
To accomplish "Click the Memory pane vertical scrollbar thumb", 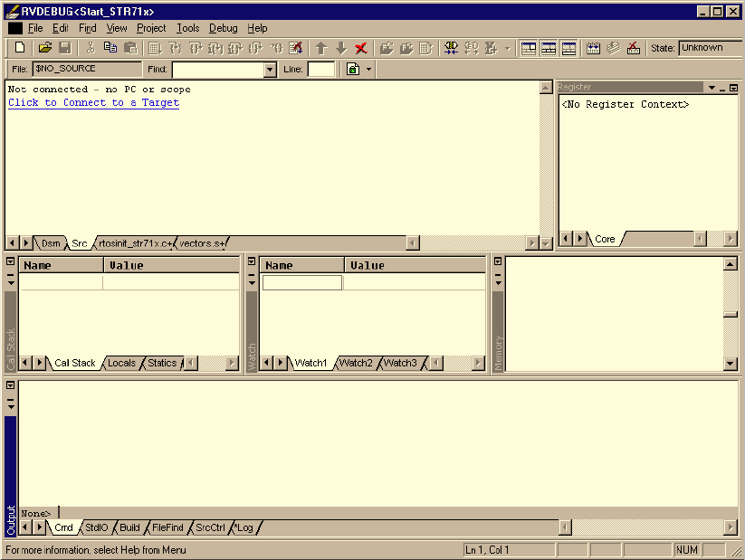I will coord(731,314).
